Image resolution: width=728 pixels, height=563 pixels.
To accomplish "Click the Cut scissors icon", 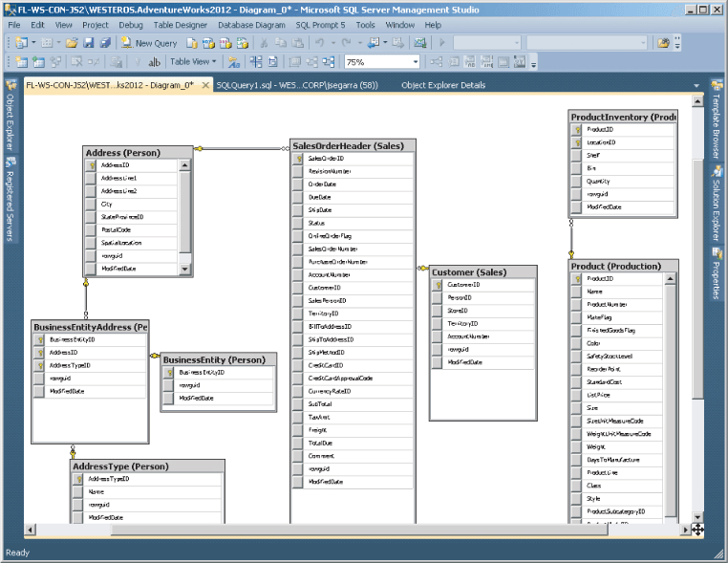I will pos(265,43).
